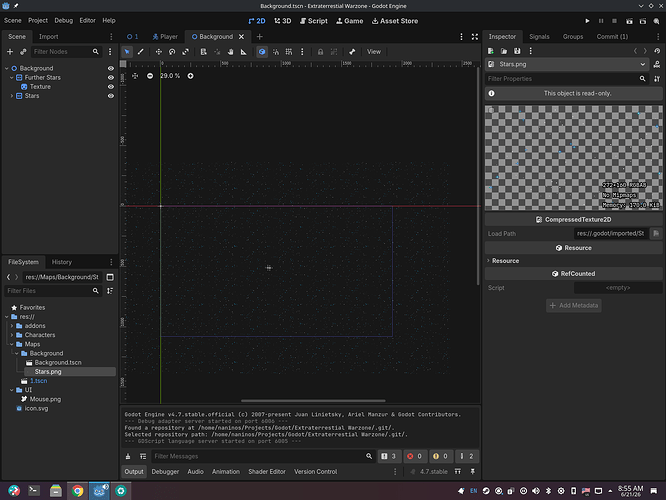Select the Pan Mode hand tool
Screen dimensions: 666x500
tap(230, 52)
